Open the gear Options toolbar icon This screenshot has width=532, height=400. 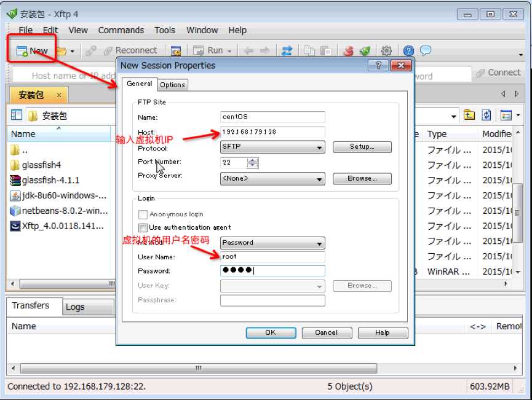point(386,51)
